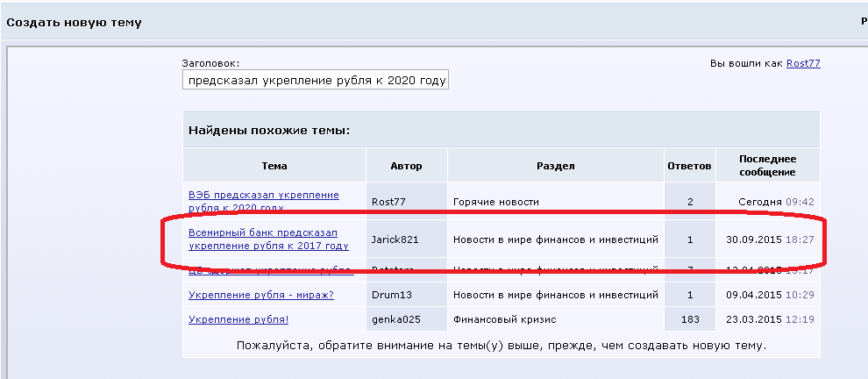Click the Автор column header
868x379 pixels.
tap(406, 166)
